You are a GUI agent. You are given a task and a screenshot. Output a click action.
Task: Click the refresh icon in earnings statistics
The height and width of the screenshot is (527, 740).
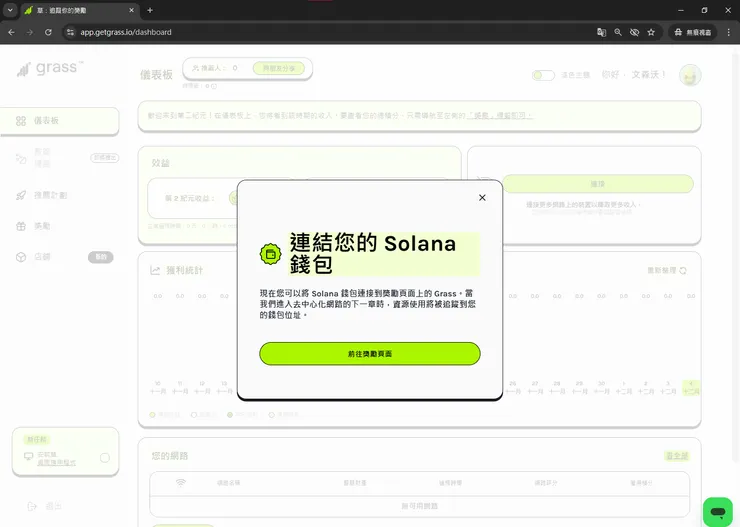tap(683, 270)
